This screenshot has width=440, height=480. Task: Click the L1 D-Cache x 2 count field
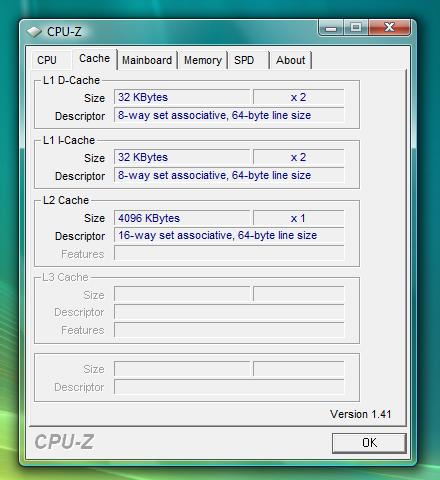coord(299,97)
